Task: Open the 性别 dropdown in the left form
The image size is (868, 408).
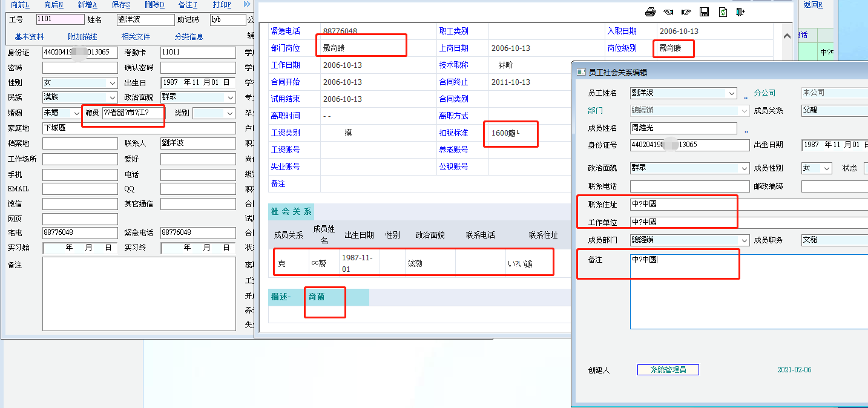Action: [x=112, y=82]
